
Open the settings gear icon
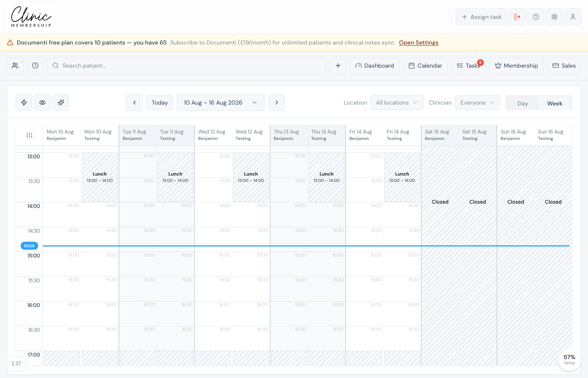[x=554, y=17]
